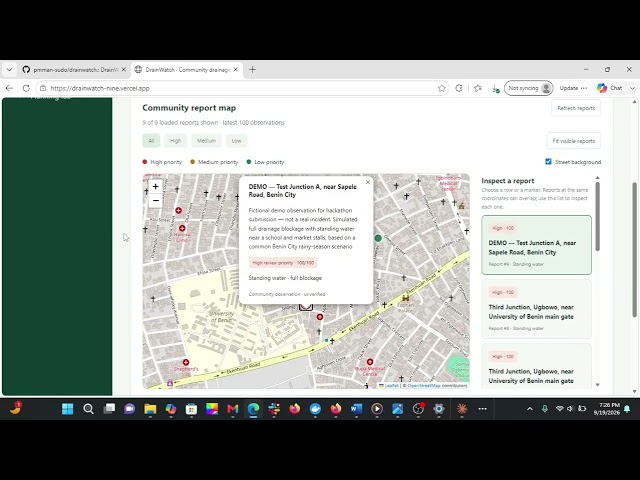Open File Explorer from the taskbar
Image resolution: width=640 pixels, height=480 pixels.
[150, 409]
